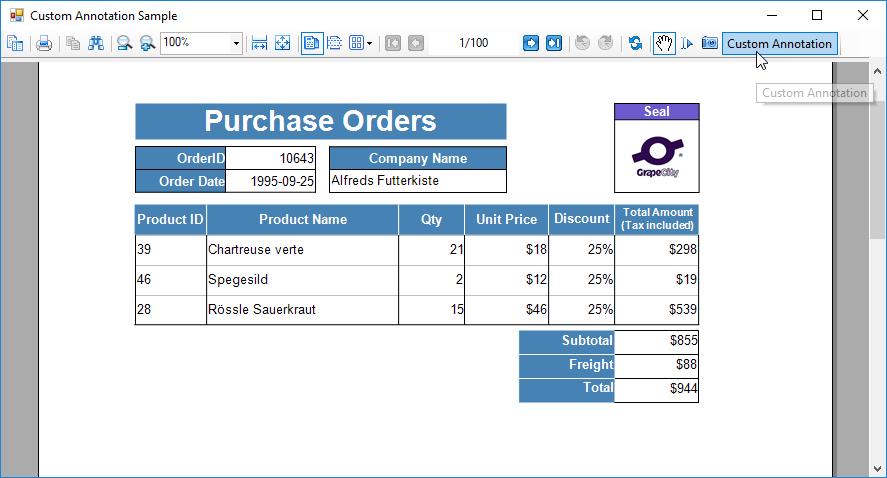Click the 1/100 page number field
This screenshot has width=887, height=478.
[x=473, y=43]
